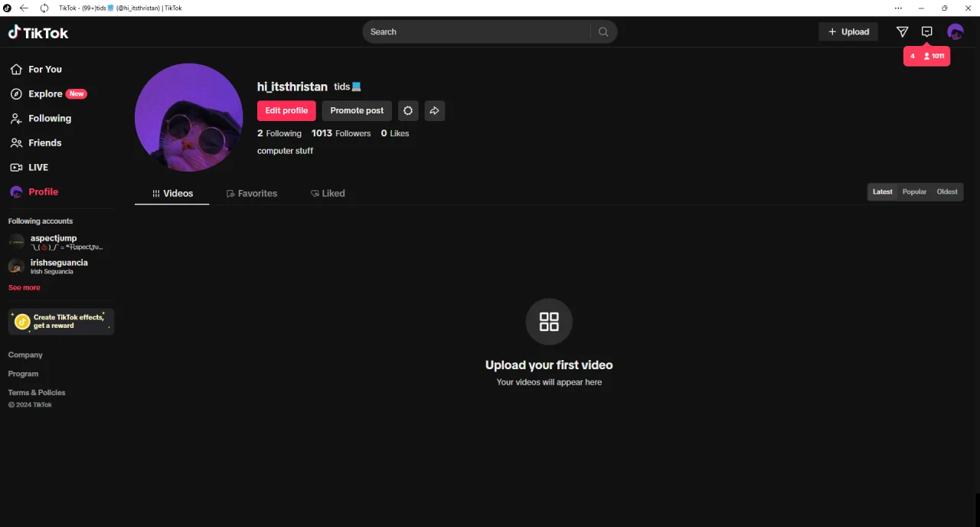Click the page refresh icon
The image size is (980, 527).
(x=44, y=8)
